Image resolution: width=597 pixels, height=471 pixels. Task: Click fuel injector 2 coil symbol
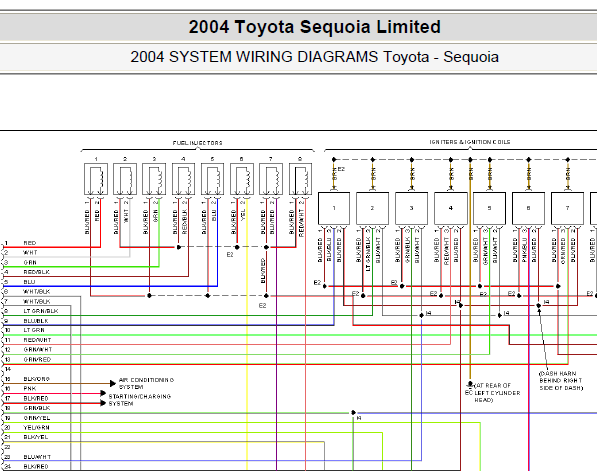coord(125,179)
